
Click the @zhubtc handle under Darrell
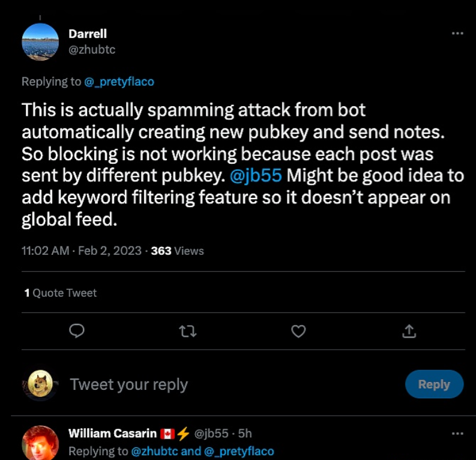(x=92, y=50)
